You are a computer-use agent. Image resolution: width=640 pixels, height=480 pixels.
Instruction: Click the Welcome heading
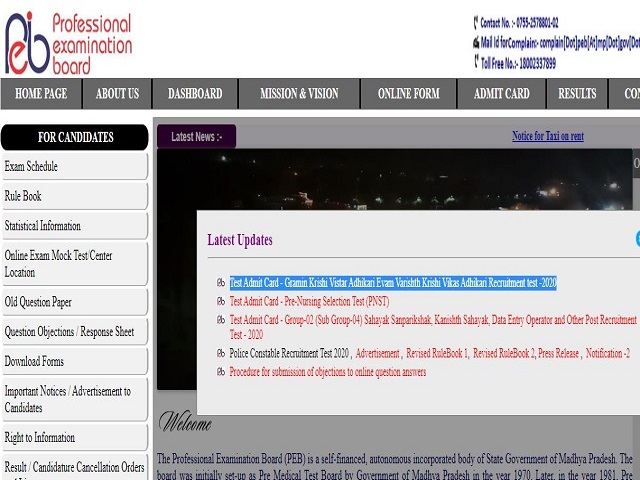point(185,422)
